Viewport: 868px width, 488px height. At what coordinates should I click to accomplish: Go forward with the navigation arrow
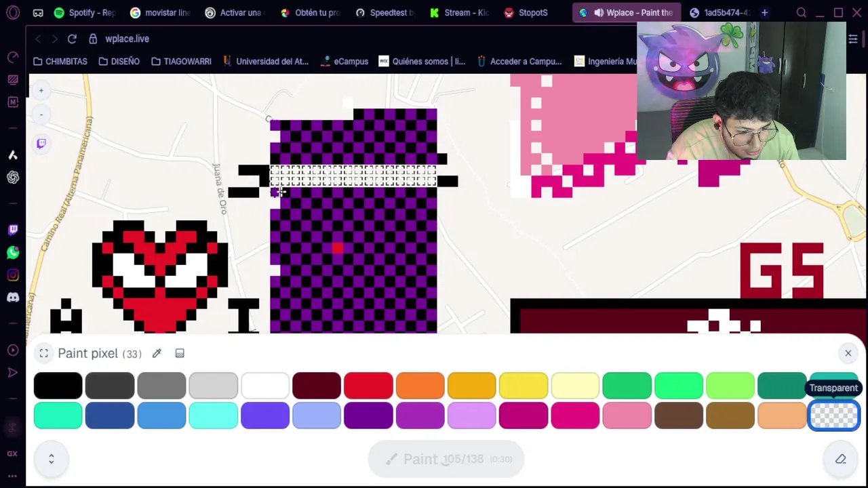[54, 39]
